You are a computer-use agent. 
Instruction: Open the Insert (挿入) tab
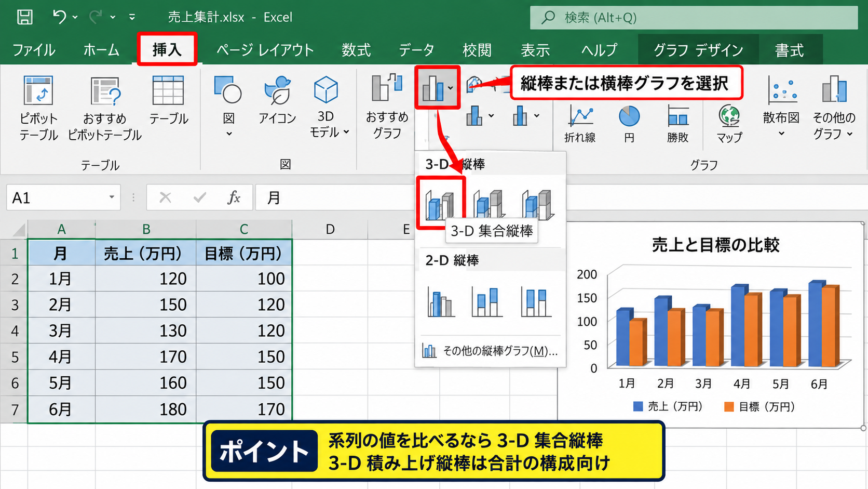coord(167,50)
